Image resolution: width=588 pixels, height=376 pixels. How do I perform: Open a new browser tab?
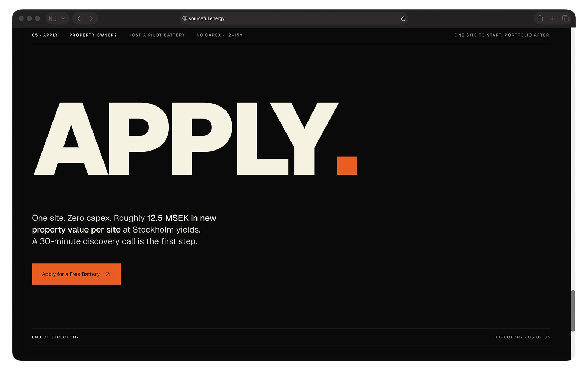click(553, 18)
